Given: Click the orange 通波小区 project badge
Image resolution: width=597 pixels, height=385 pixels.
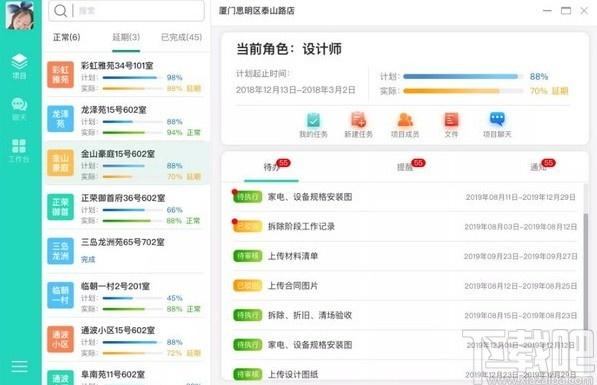Looking at the screenshot, I should (60, 339).
